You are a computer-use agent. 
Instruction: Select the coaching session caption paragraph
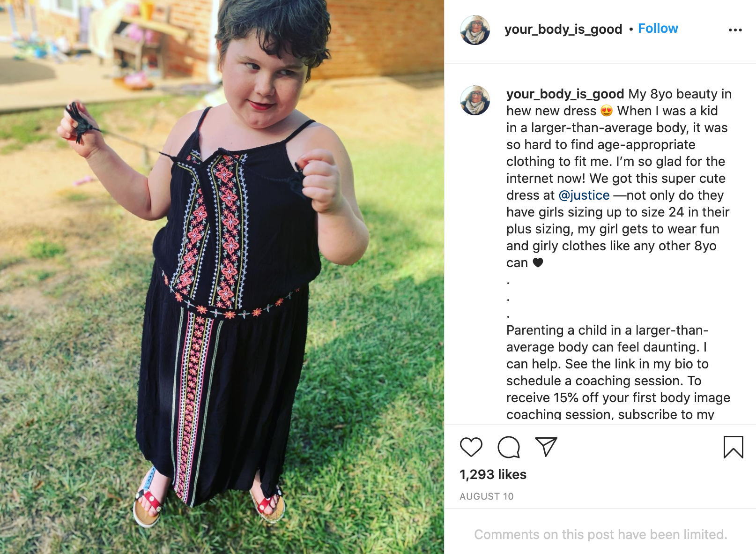click(618, 372)
